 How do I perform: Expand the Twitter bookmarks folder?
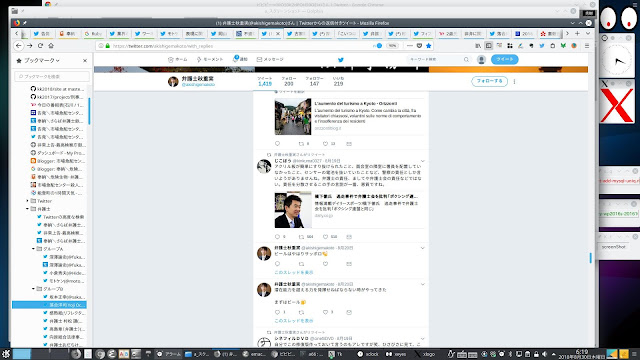(x=28, y=201)
